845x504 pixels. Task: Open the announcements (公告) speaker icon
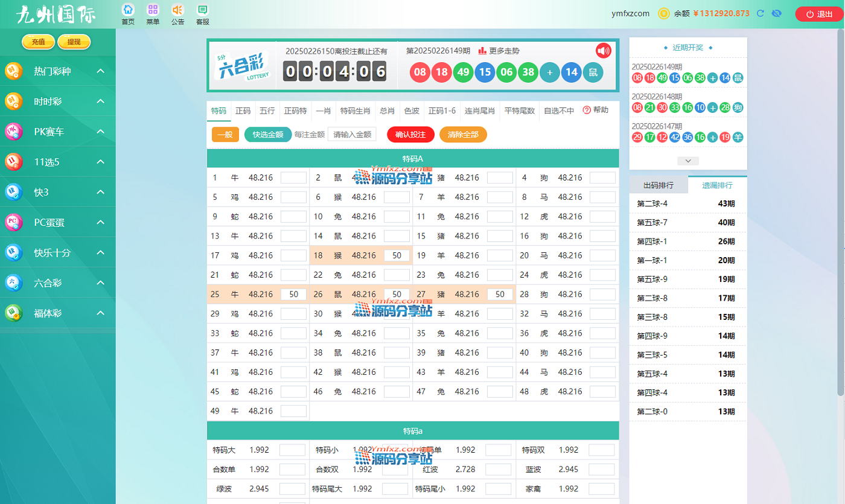click(x=177, y=10)
